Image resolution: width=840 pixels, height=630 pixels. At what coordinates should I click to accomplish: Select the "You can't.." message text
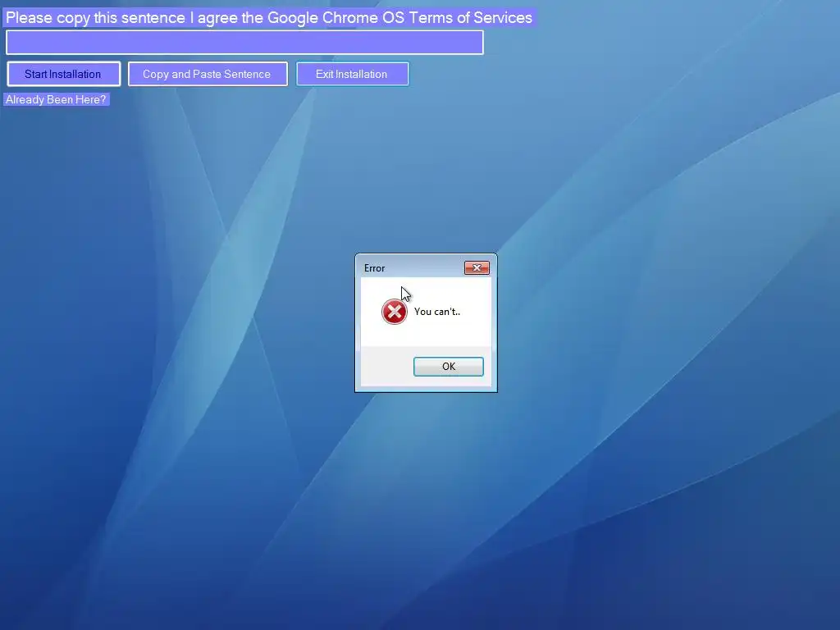(x=437, y=312)
